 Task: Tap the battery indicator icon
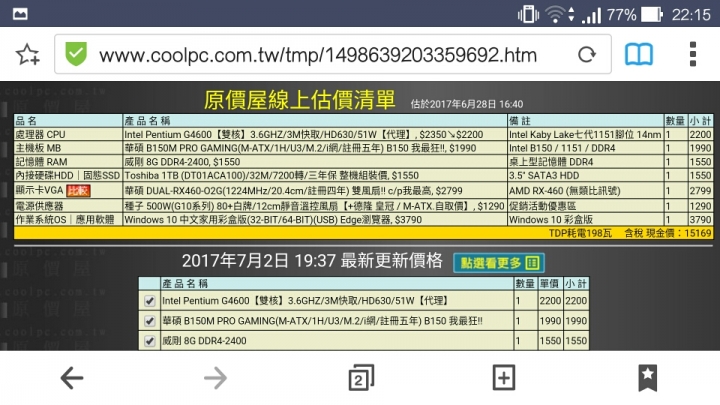(x=652, y=14)
